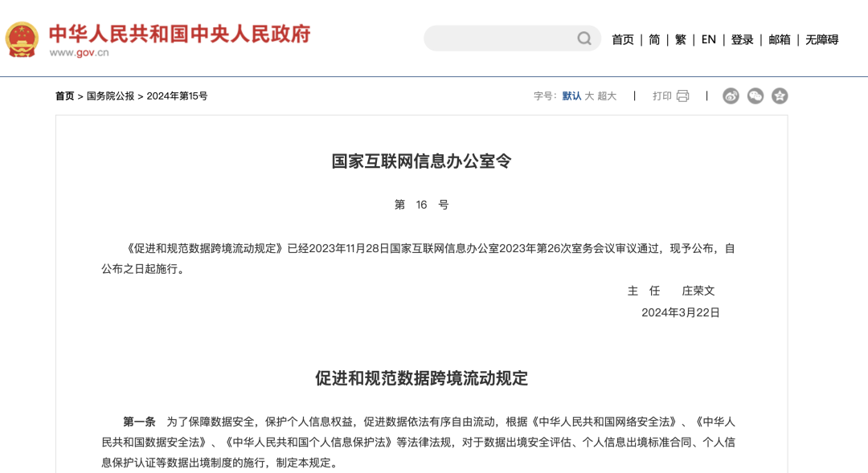Set font size to 默认
Viewport: 868px width, 473px height.
[571, 96]
